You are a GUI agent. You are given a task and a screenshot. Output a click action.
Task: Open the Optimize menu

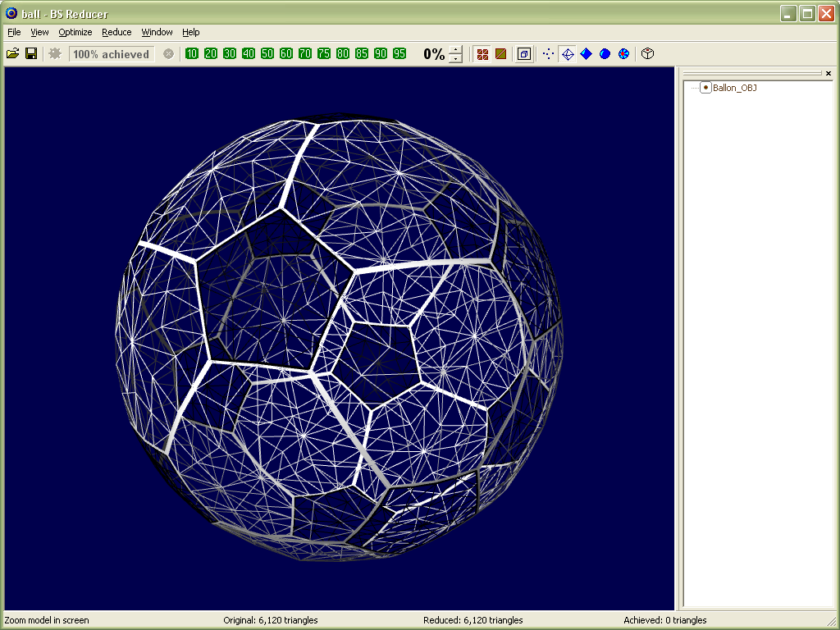point(75,32)
